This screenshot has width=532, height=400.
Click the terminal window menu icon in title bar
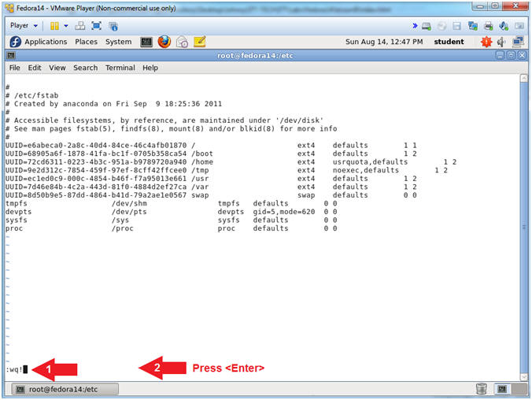pos(11,55)
